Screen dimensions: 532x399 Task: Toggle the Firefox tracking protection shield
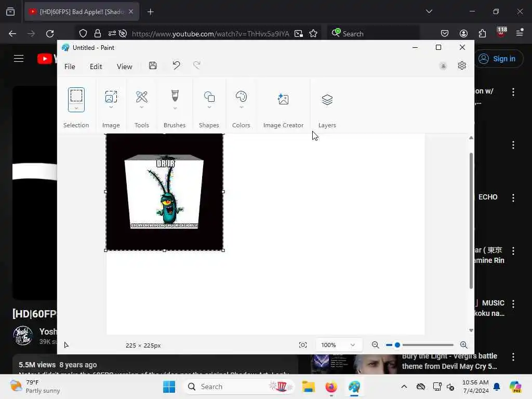(83, 33)
